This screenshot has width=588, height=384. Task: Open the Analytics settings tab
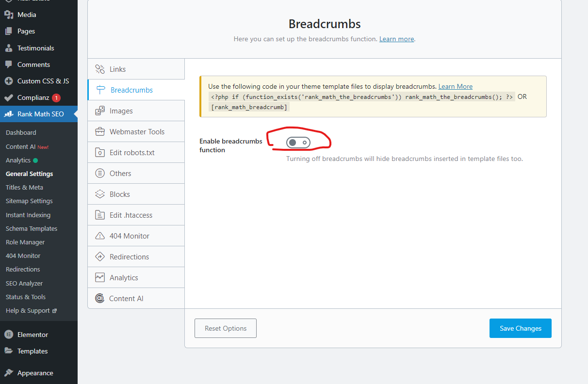click(x=124, y=278)
